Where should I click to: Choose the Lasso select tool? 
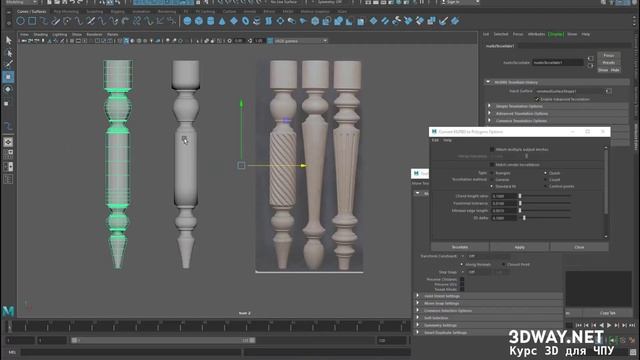(8, 53)
